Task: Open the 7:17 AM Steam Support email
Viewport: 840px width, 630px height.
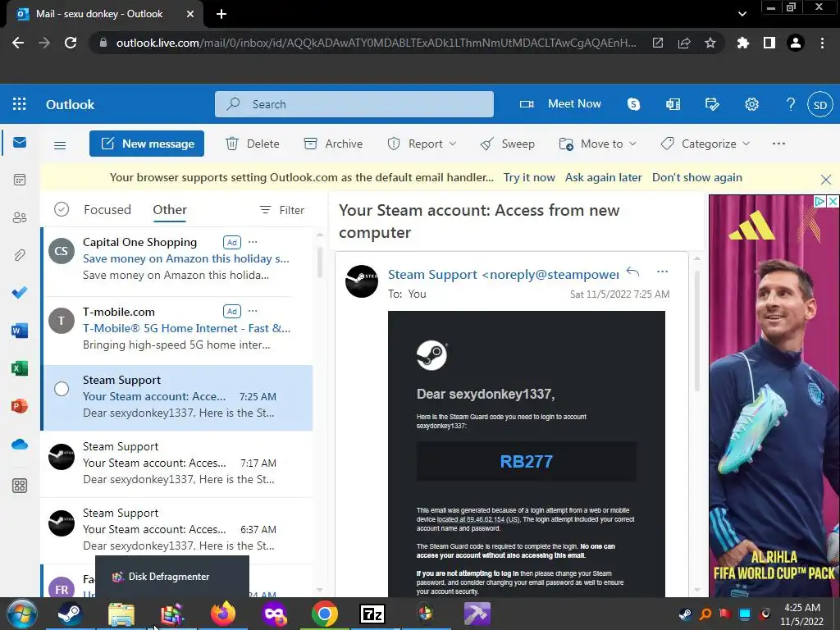Action: [177, 463]
